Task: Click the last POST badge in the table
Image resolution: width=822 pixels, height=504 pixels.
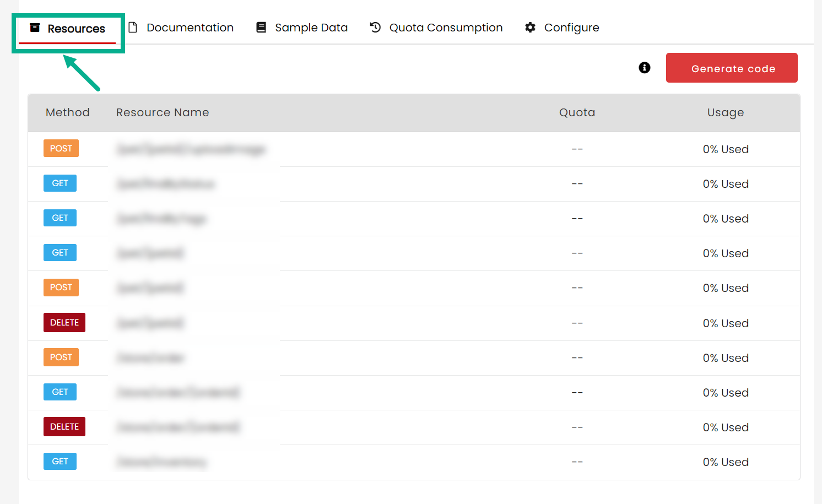Action: coord(61,357)
